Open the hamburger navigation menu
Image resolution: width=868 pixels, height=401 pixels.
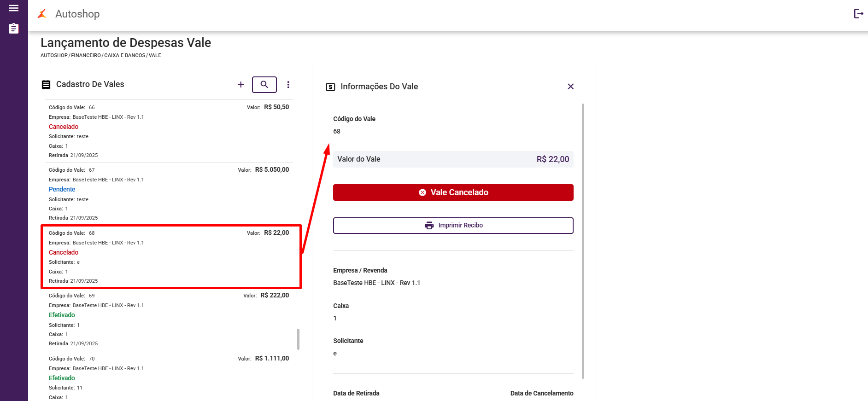(x=14, y=8)
